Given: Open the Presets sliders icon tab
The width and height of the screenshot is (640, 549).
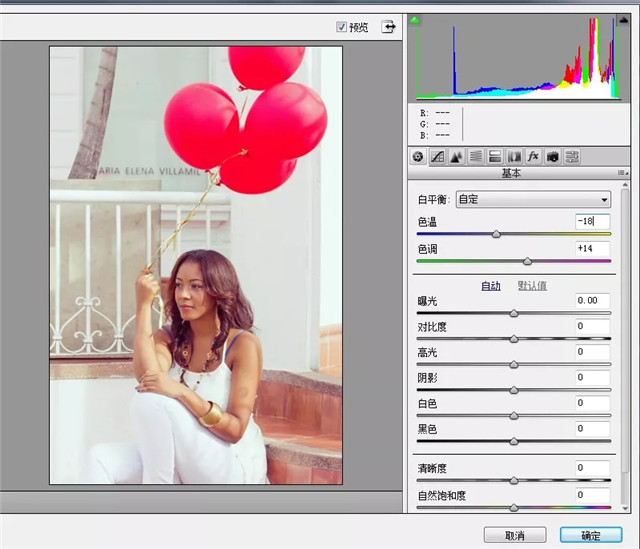Looking at the screenshot, I should point(572,156).
